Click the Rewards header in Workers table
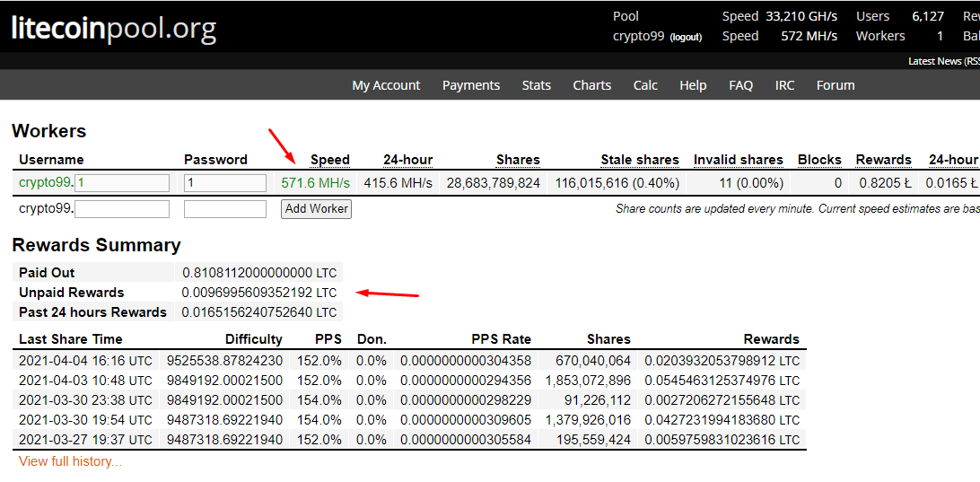980x482 pixels. pos(884,160)
